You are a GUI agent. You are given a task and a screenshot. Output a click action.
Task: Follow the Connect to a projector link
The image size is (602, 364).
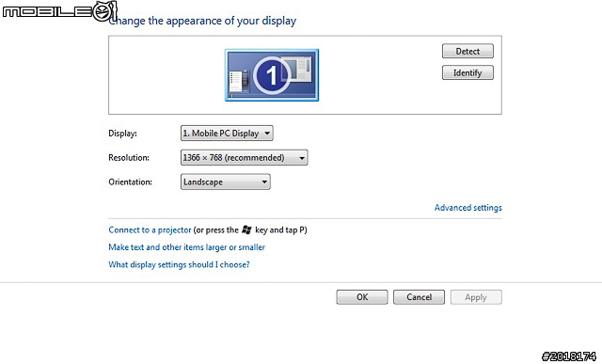coord(150,230)
